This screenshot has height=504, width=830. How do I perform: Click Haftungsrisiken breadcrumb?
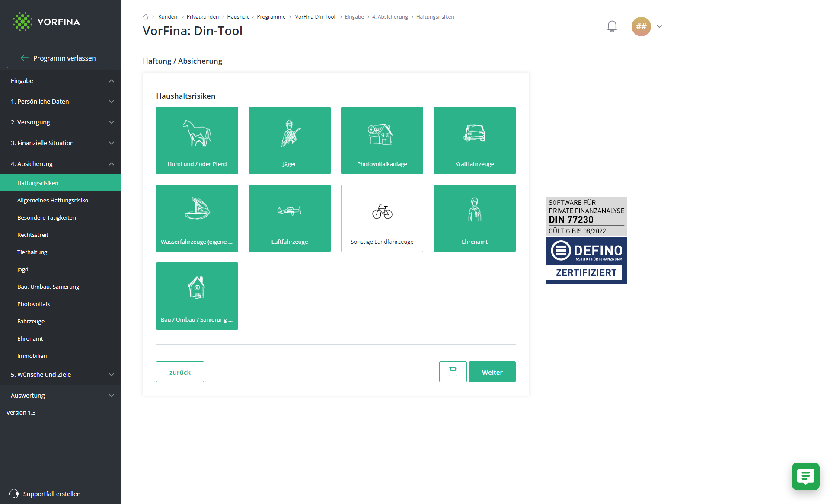pyautogui.click(x=435, y=17)
